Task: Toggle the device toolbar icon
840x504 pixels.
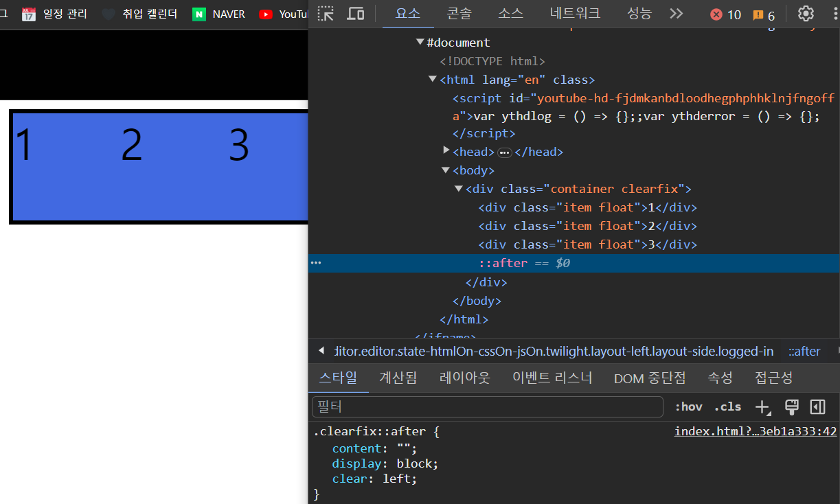Action: tap(355, 14)
